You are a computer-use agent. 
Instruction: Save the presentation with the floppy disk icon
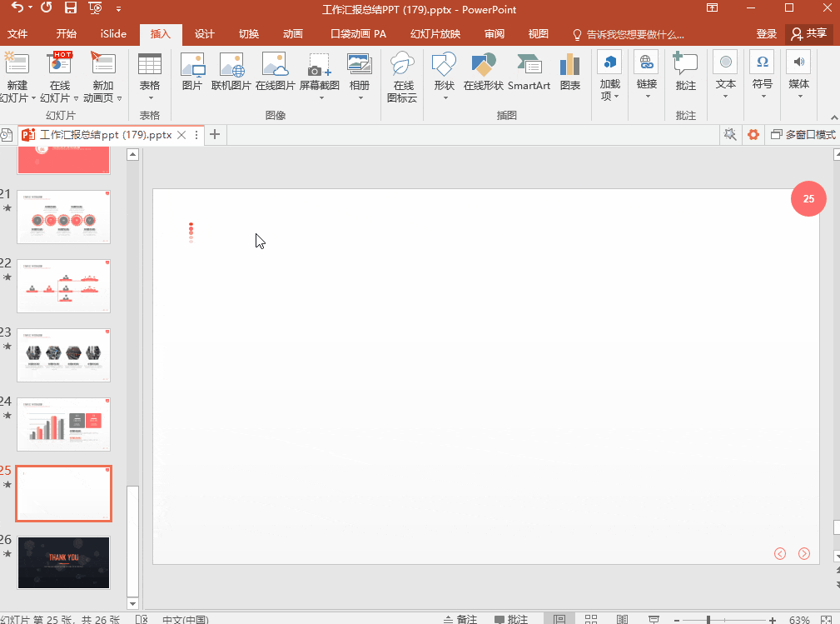(70, 7)
